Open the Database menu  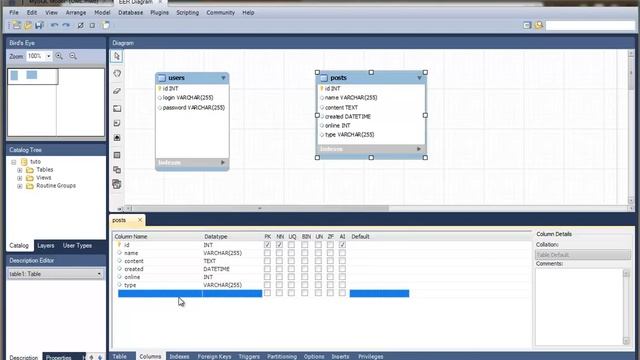tap(131, 13)
